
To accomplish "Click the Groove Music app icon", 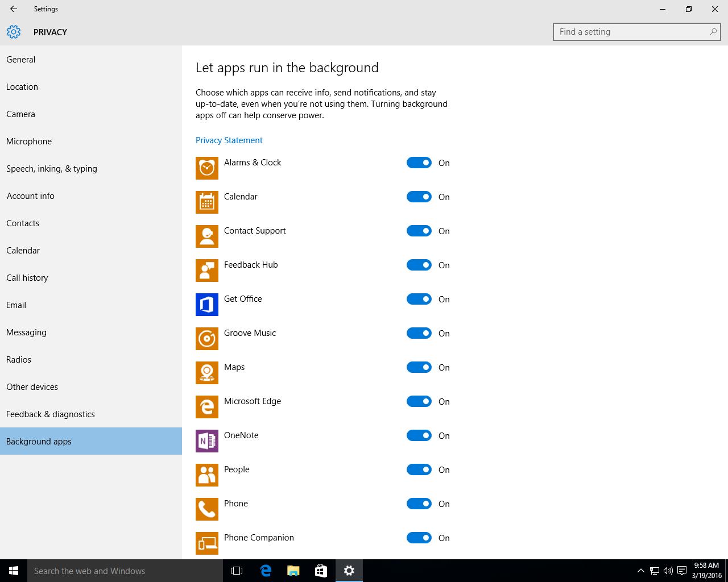I will pyautogui.click(x=207, y=339).
